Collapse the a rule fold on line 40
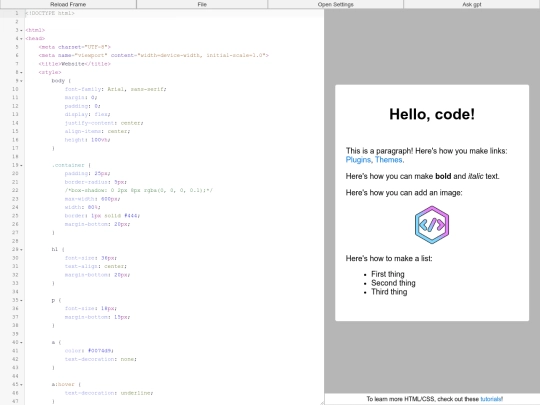540x405 pixels. pyautogui.click(x=21, y=342)
